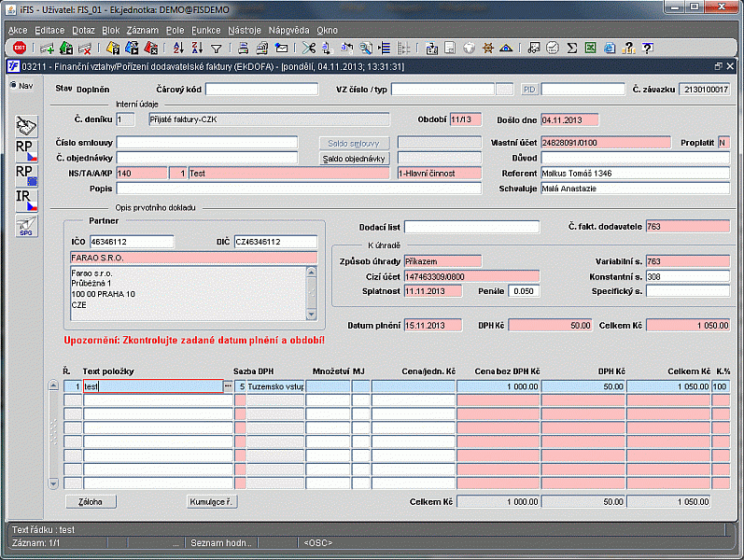Open the Záznam menu
Image resolution: width=744 pixels, height=560 pixels.
click(142, 30)
